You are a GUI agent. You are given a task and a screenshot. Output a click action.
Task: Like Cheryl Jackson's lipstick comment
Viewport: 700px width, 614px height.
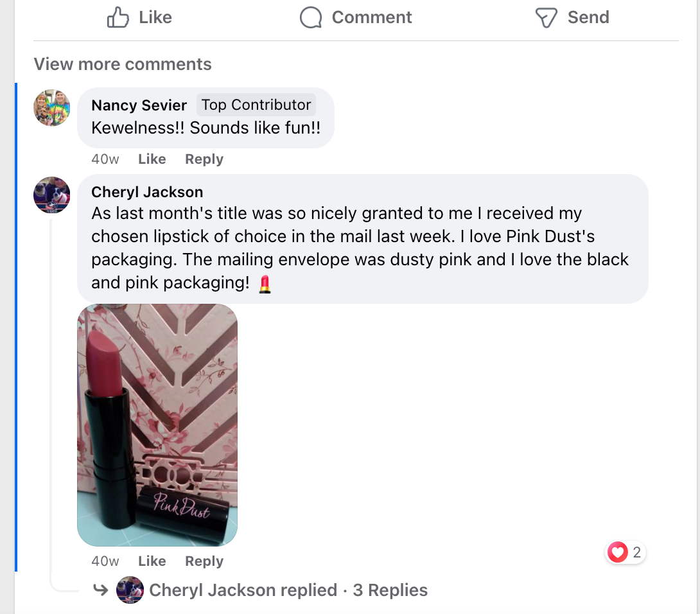(x=152, y=561)
